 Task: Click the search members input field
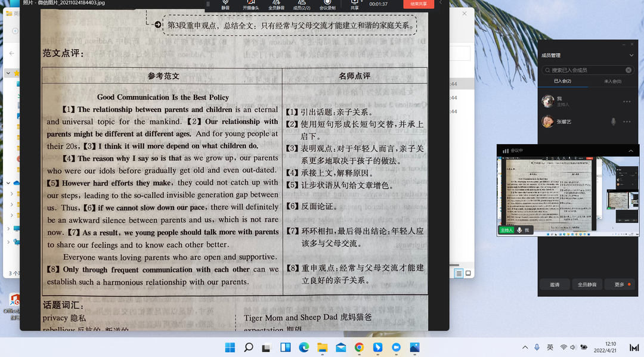point(587,70)
